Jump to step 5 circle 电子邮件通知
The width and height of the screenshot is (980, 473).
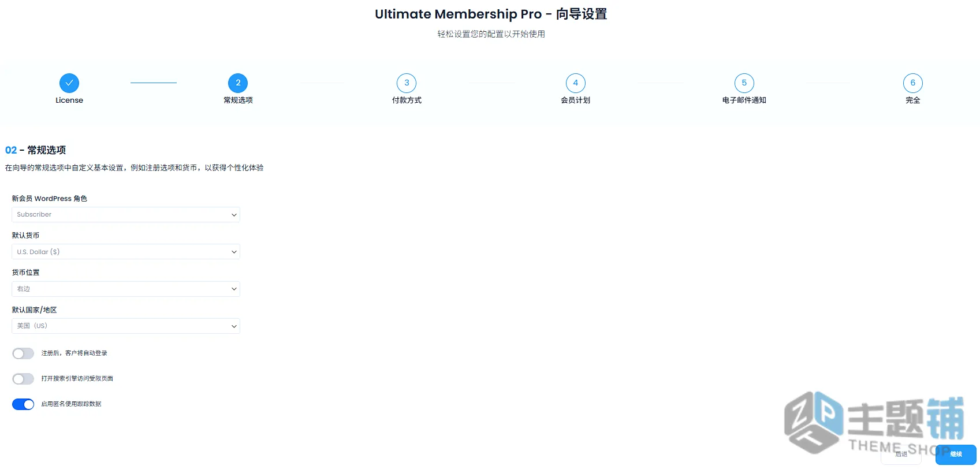pyautogui.click(x=744, y=83)
